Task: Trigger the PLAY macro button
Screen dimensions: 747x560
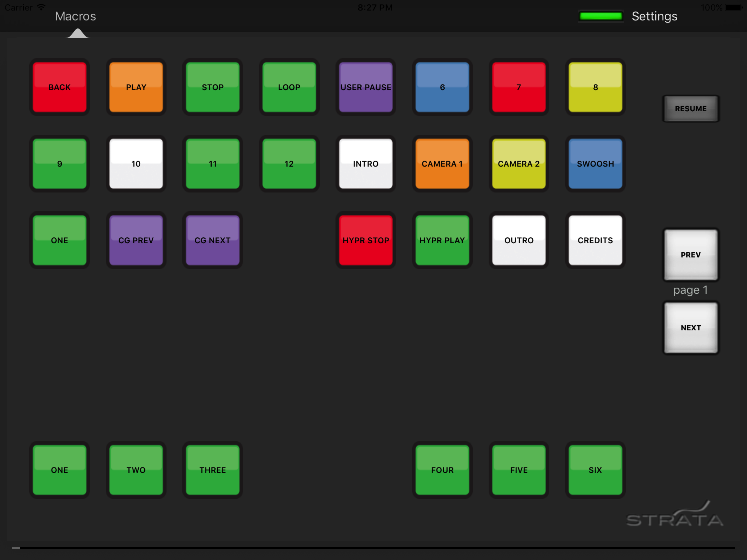Action: [x=136, y=87]
